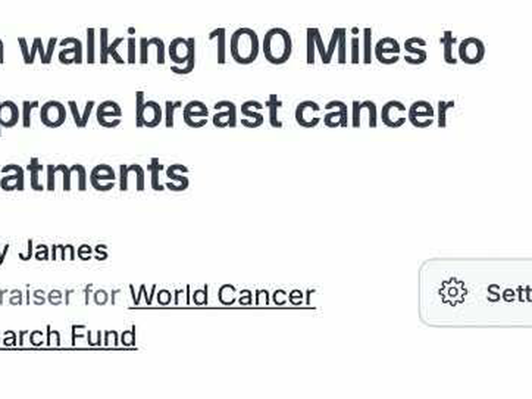Open the World Cancer link

222,295
